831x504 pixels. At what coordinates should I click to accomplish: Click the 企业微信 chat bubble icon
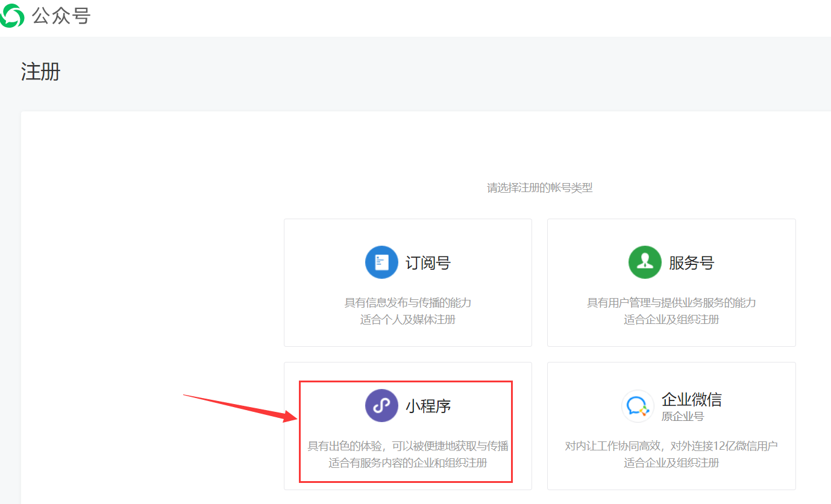[x=638, y=406]
